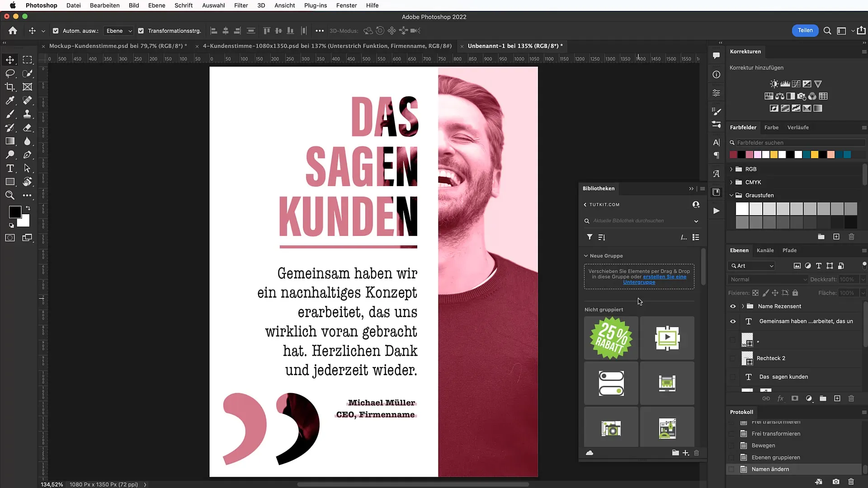Select the Move tool in toolbar

click(x=9, y=59)
